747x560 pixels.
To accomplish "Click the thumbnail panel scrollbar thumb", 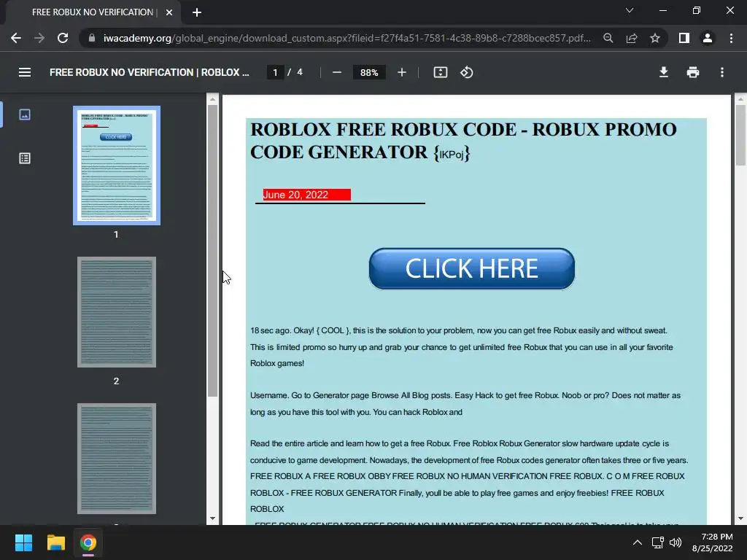I will coord(212,251).
